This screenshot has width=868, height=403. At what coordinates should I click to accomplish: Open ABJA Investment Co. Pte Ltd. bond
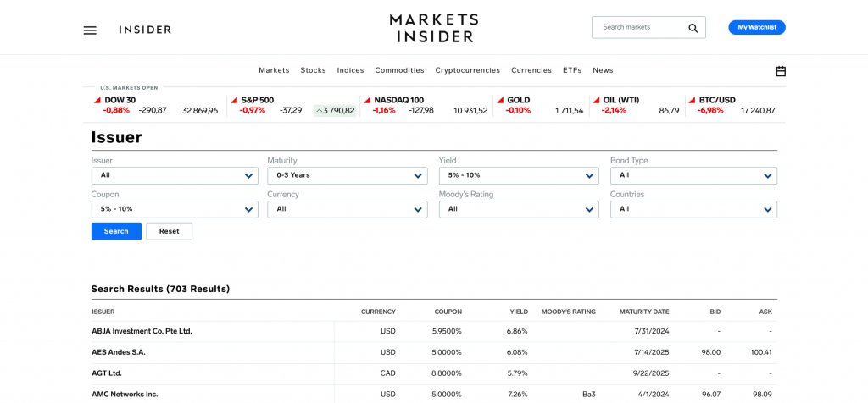tap(142, 331)
